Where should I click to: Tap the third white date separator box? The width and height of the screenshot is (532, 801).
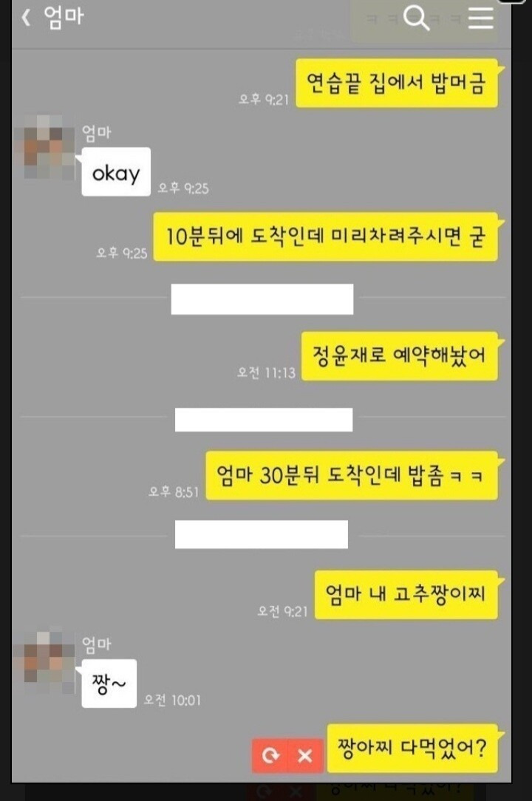pyautogui.click(x=262, y=534)
